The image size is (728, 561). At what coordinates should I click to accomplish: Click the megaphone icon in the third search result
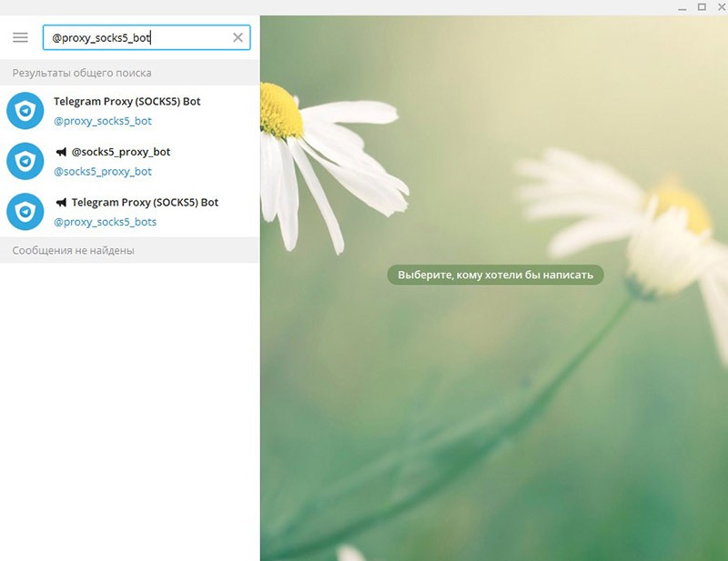[61, 203]
